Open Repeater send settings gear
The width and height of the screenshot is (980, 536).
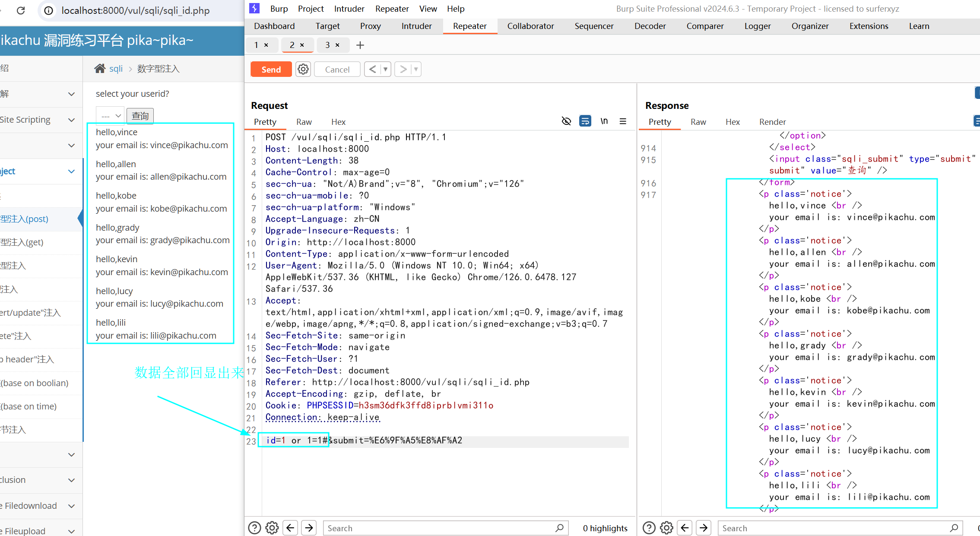pyautogui.click(x=303, y=69)
